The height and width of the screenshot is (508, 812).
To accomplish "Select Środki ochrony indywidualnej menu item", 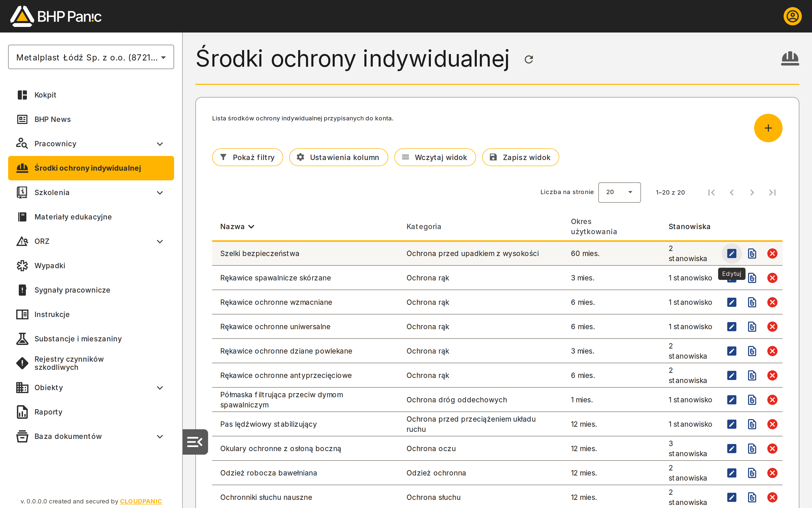I will tap(91, 168).
